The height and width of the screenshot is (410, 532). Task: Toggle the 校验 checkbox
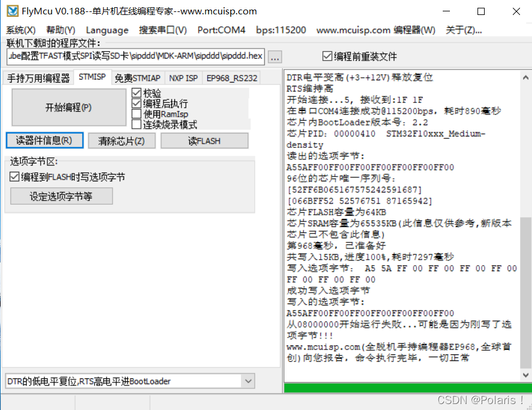137,93
